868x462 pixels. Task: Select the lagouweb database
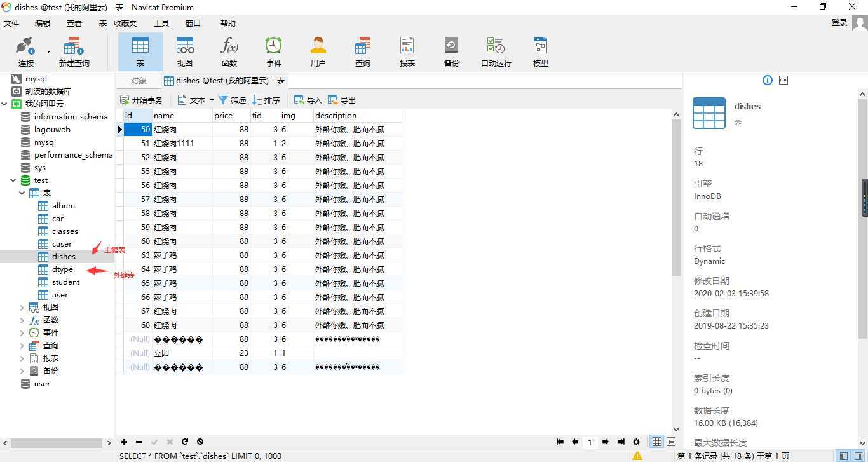click(52, 130)
